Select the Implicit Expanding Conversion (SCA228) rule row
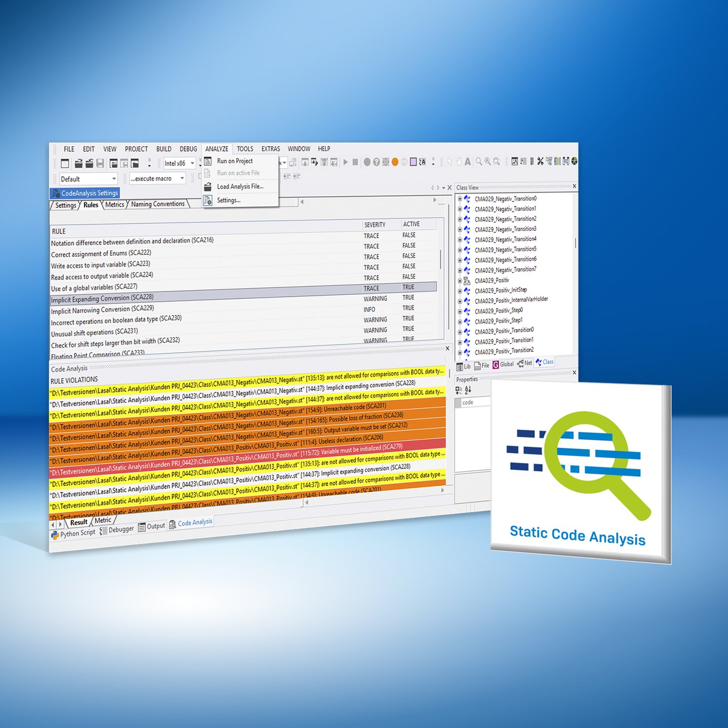The image size is (728, 728). 243,293
